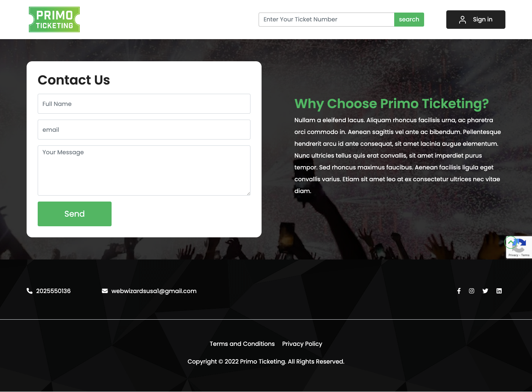Click the envelope icon in footer
The image size is (532, 392).
[x=105, y=291]
